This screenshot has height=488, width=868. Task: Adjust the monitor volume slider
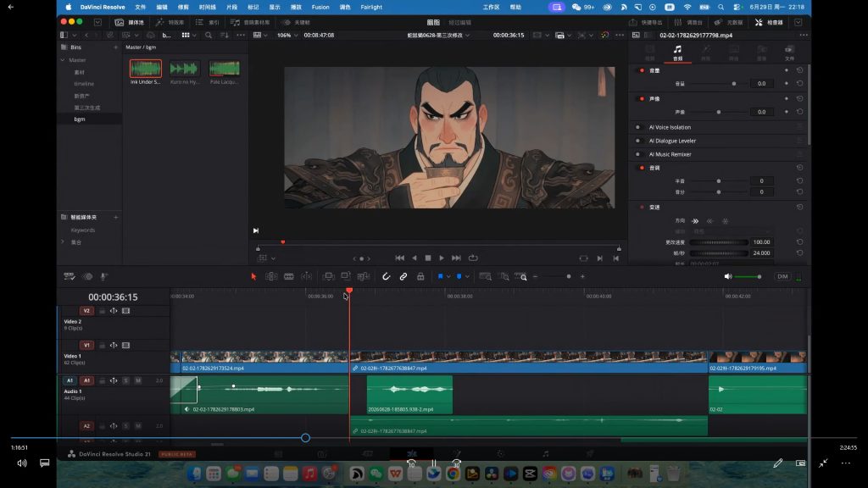pos(748,277)
